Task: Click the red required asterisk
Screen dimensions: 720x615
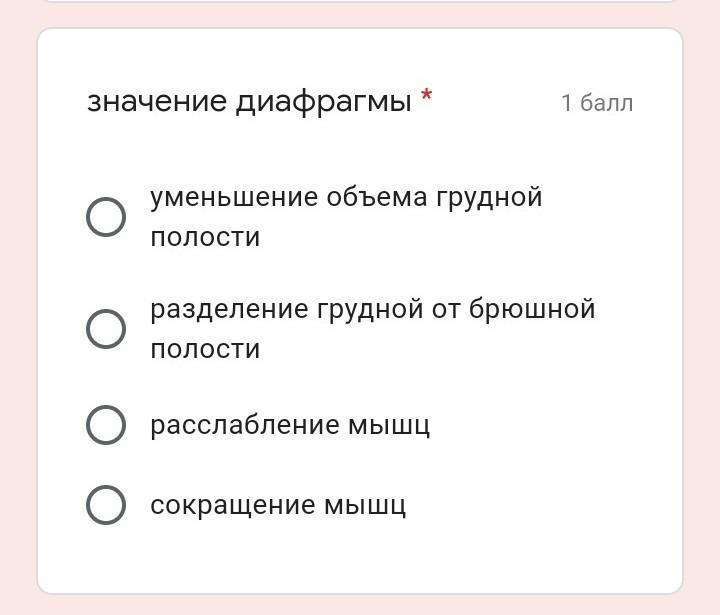Action: 427,98
